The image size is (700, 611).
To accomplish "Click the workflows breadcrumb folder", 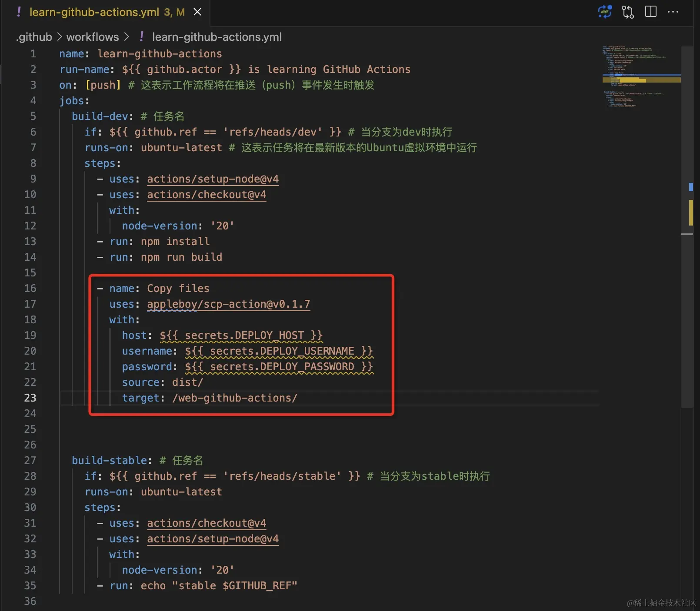I will (93, 37).
